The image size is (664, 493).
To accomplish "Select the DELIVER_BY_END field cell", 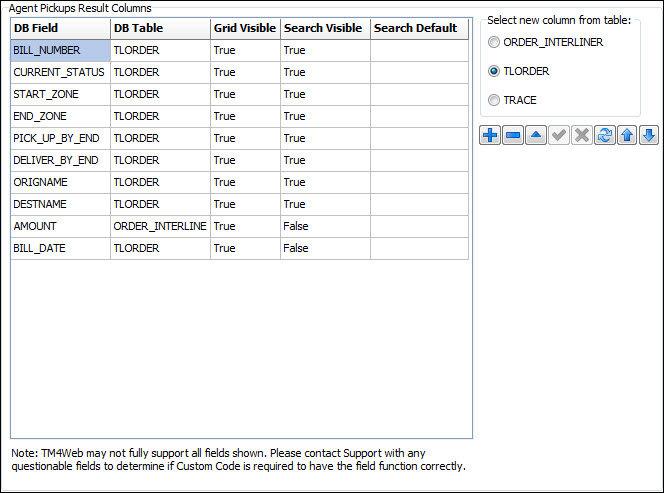I will [60, 161].
